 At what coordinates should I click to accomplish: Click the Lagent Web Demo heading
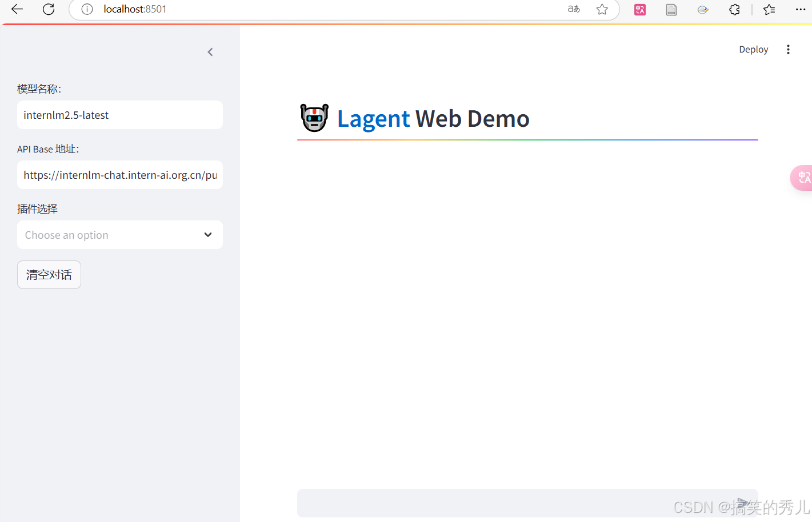[433, 119]
